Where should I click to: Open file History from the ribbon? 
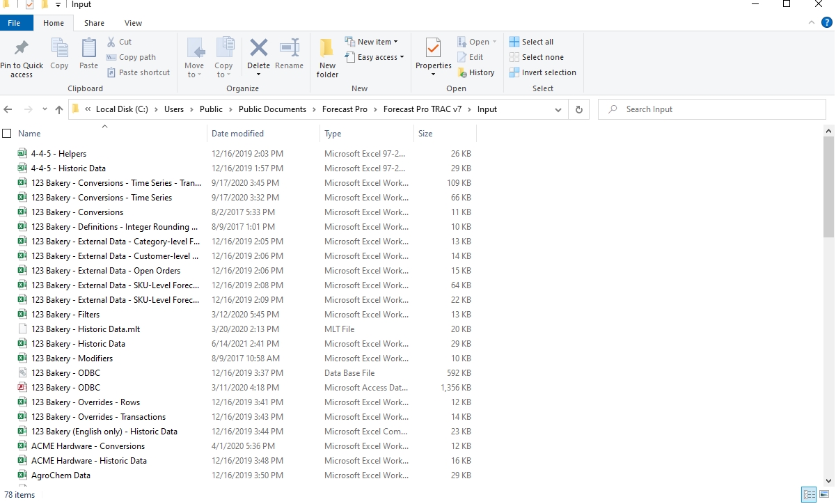(x=476, y=72)
